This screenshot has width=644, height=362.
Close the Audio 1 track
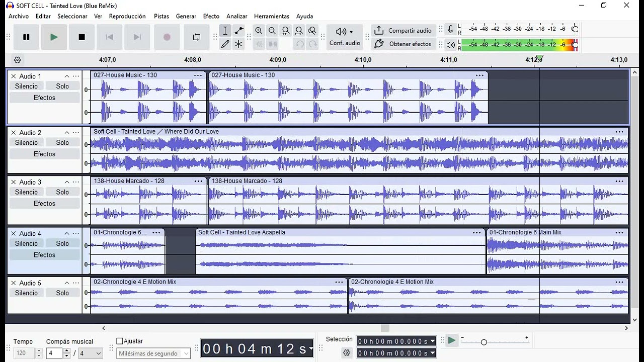14,76
